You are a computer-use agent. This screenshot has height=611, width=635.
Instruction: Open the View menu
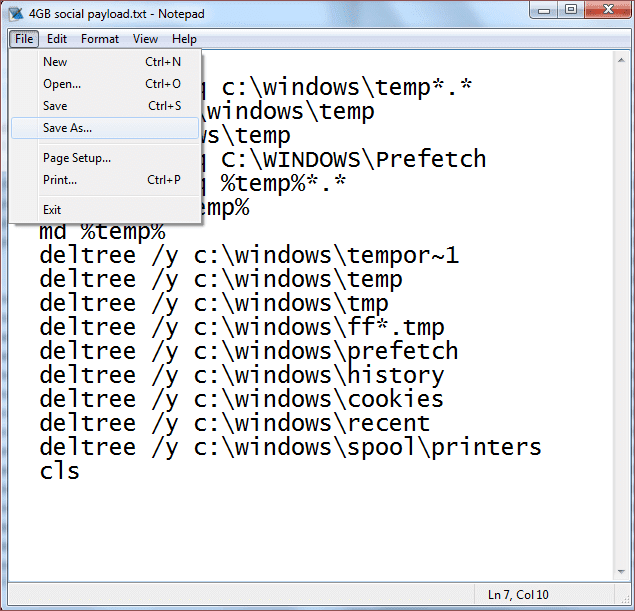tap(145, 39)
